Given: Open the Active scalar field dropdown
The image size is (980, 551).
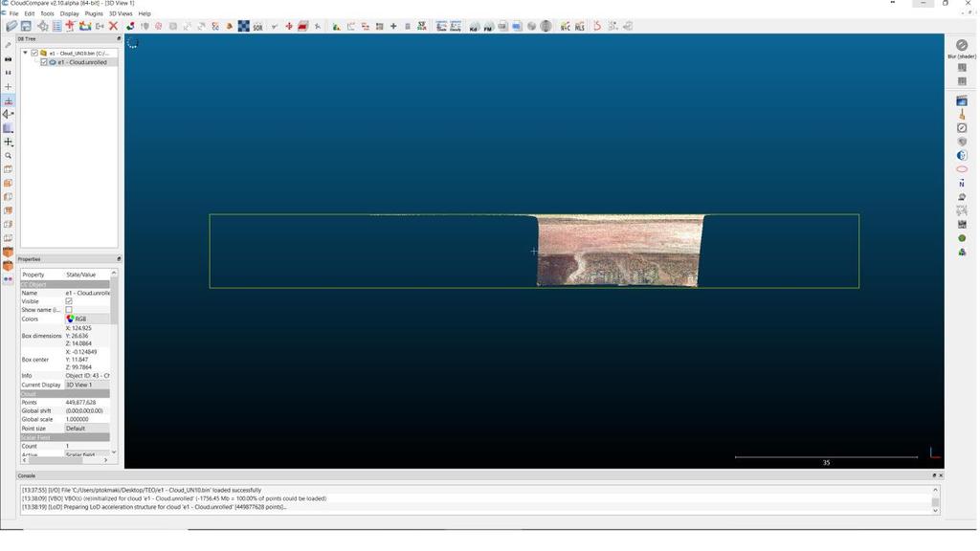Looking at the screenshot, I should [87, 454].
